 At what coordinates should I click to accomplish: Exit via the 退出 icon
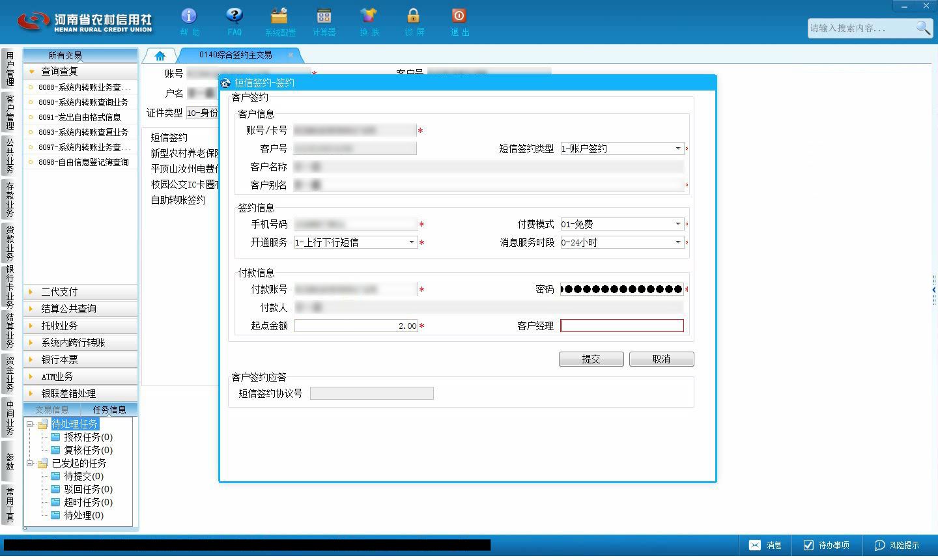[x=459, y=21]
